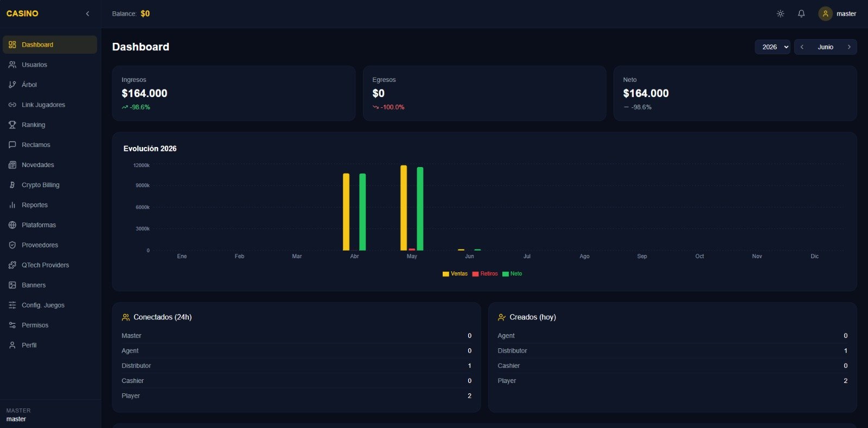Viewport: 868px width, 428px height.
Task: Click the yellow Ventas bar for Abr
Action: (346, 212)
